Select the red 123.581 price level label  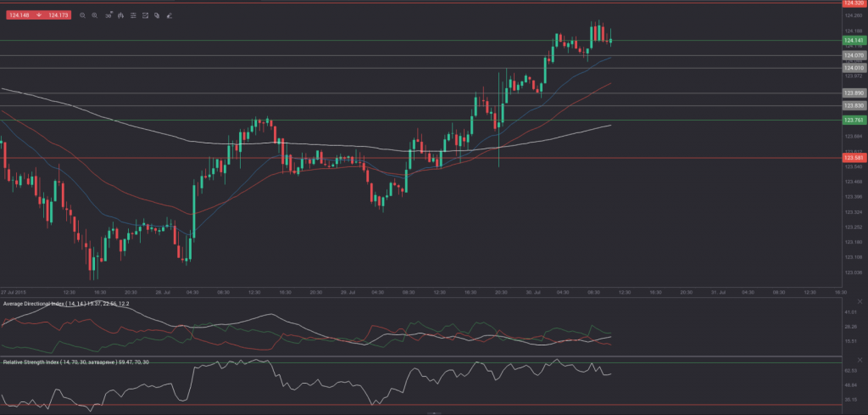(854, 158)
